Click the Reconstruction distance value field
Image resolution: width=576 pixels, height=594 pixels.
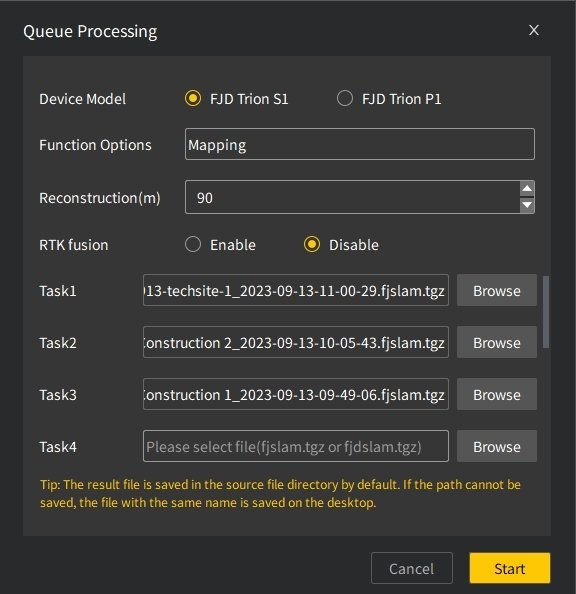pyautogui.click(x=352, y=197)
